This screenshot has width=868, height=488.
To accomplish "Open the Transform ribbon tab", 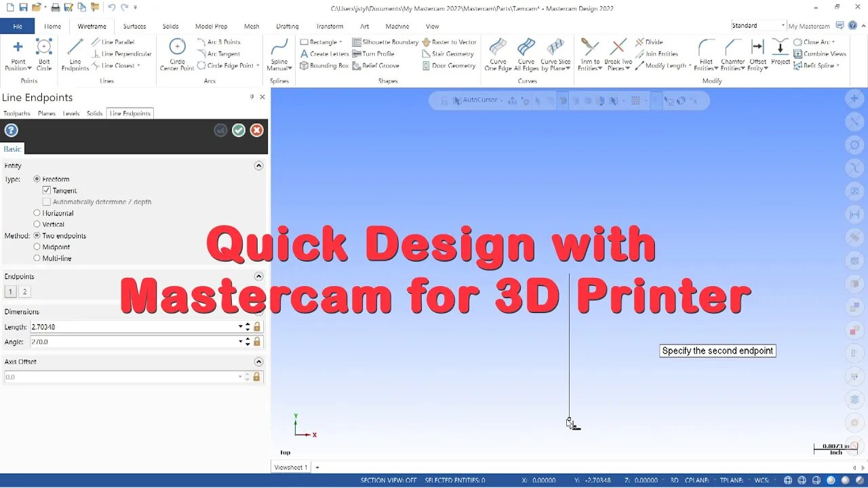I will (x=330, y=26).
